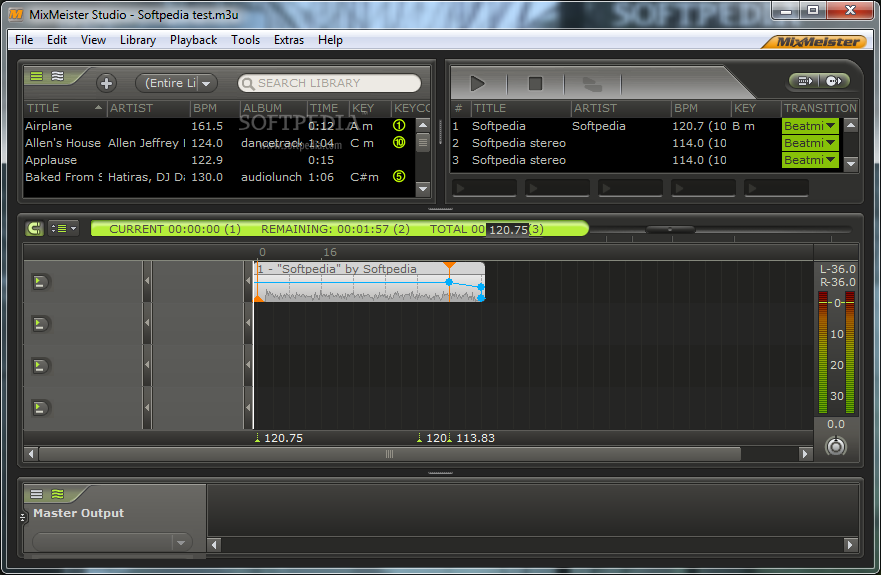Open the Help menu
The height and width of the screenshot is (575, 881).
coord(330,40)
